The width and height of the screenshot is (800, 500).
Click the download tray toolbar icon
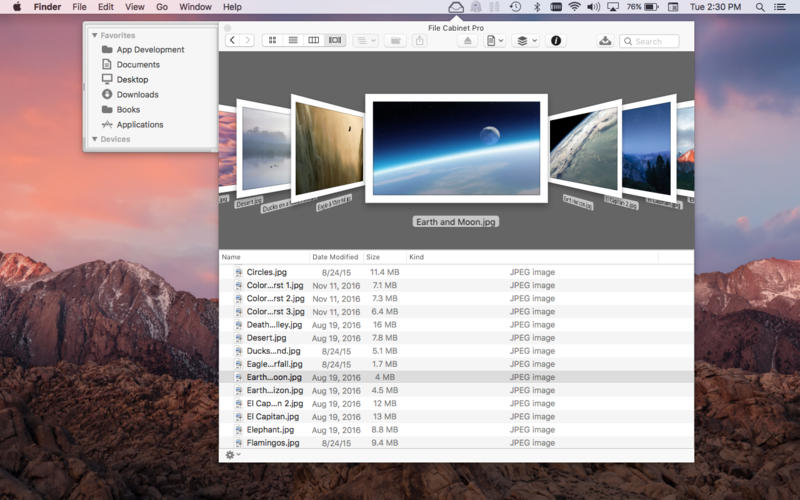pos(605,41)
